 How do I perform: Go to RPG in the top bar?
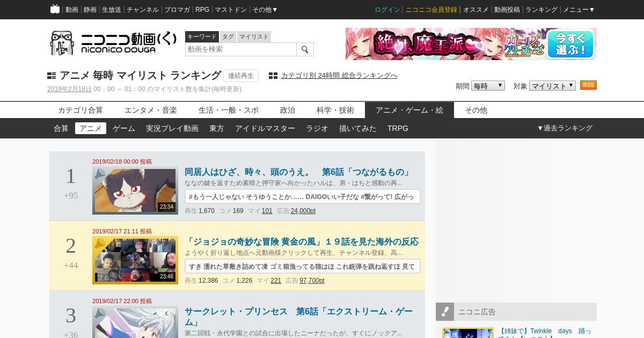[x=202, y=10]
